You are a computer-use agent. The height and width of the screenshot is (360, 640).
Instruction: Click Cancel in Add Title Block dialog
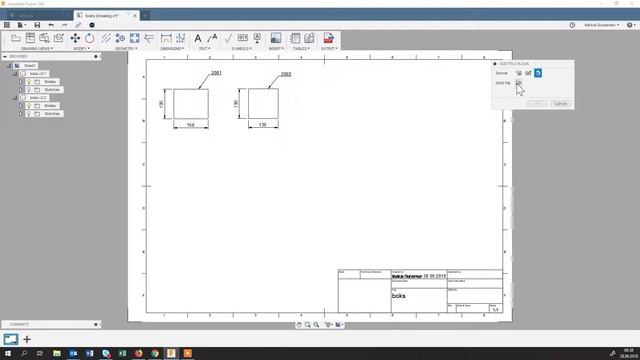(x=560, y=103)
